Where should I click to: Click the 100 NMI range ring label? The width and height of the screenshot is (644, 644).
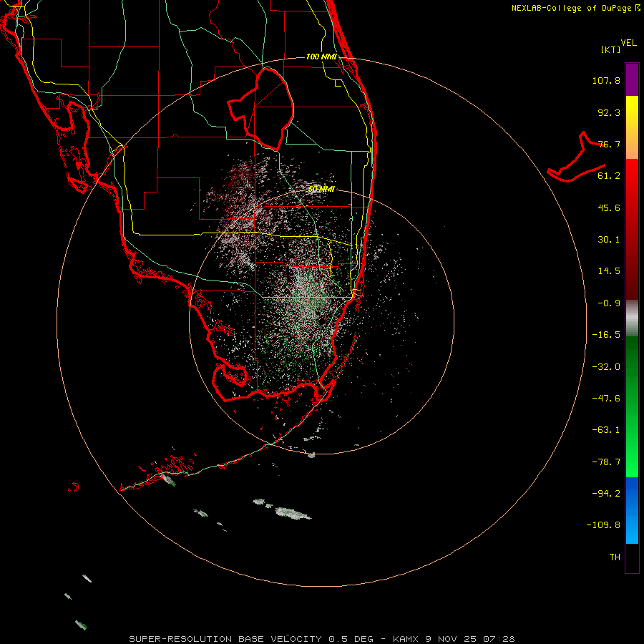coord(321,57)
